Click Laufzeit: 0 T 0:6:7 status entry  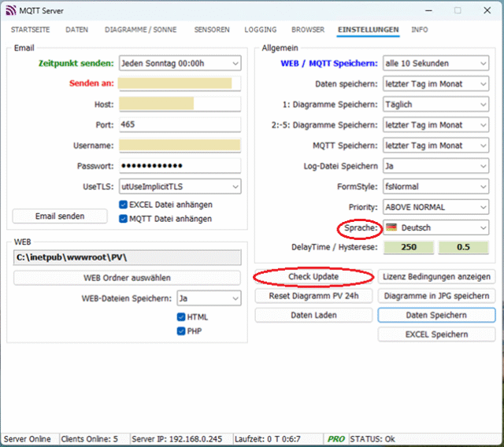click(268, 439)
